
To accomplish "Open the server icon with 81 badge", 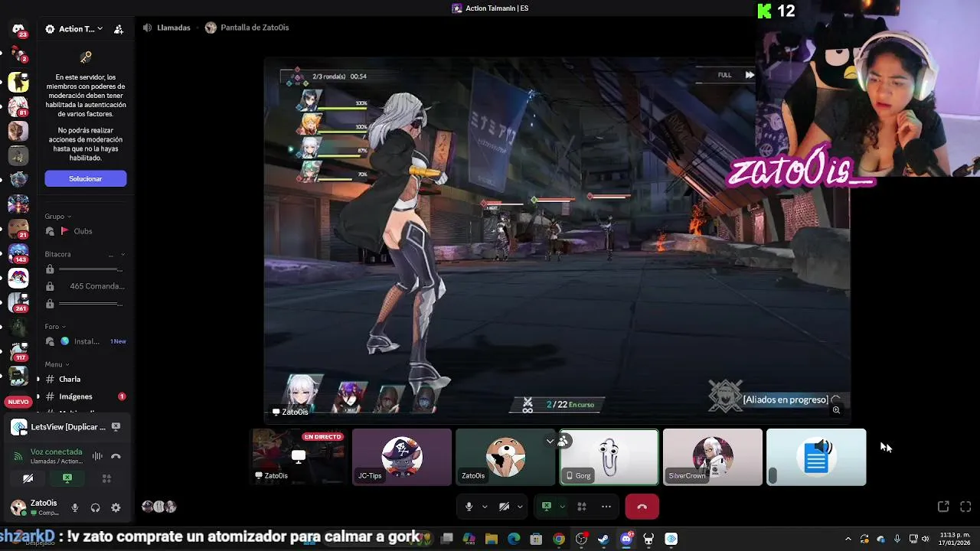I will [18, 106].
